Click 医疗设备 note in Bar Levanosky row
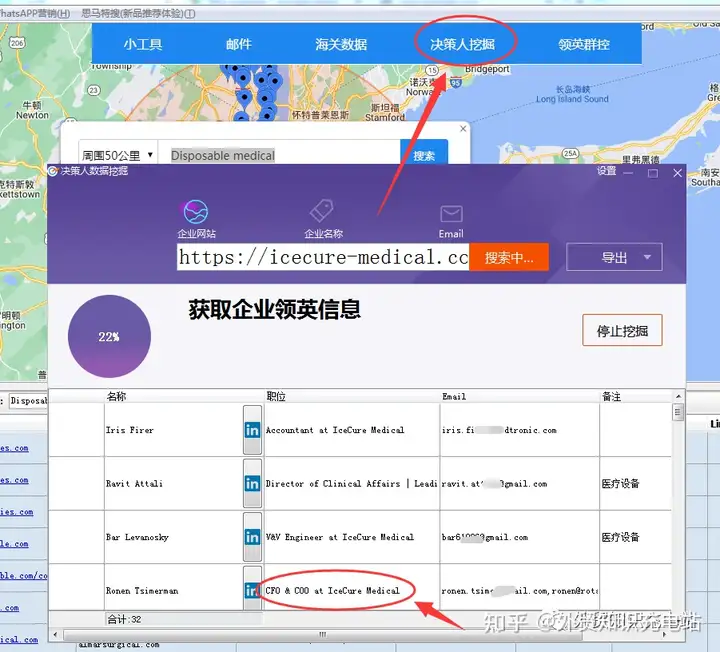 click(620, 537)
